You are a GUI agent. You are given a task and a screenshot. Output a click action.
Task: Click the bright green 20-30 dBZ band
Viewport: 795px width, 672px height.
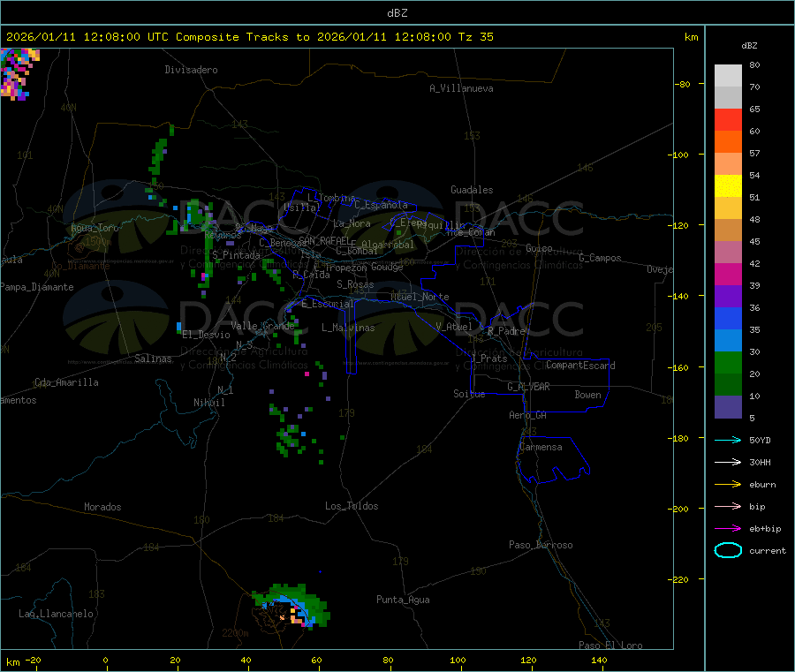coord(728,362)
